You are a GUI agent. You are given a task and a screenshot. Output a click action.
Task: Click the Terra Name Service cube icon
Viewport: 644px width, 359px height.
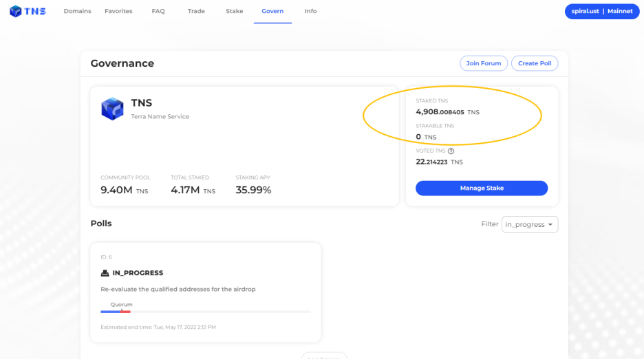click(112, 109)
